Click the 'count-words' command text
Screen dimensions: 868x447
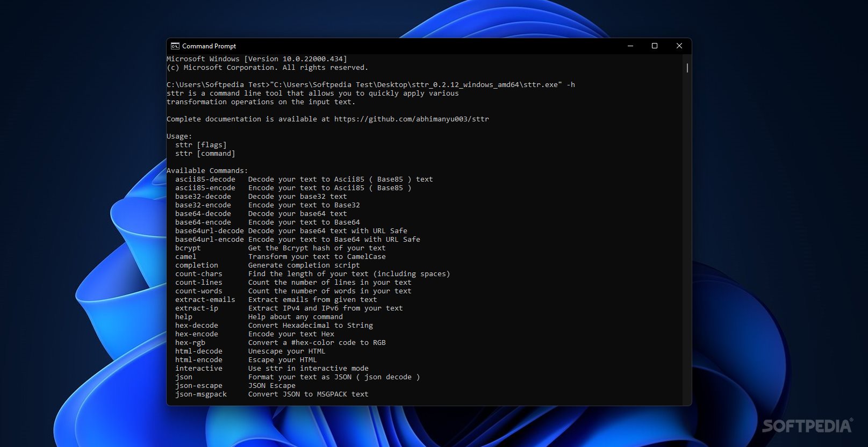(x=199, y=291)
